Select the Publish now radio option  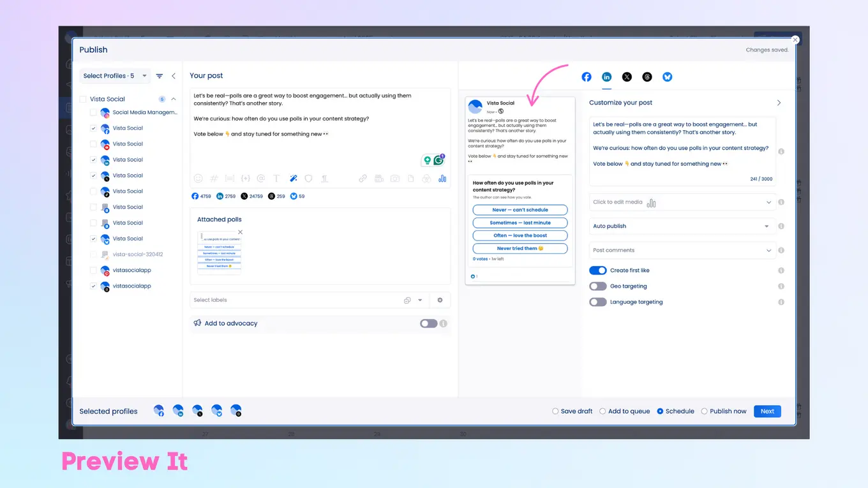click(x=705, y=411)
